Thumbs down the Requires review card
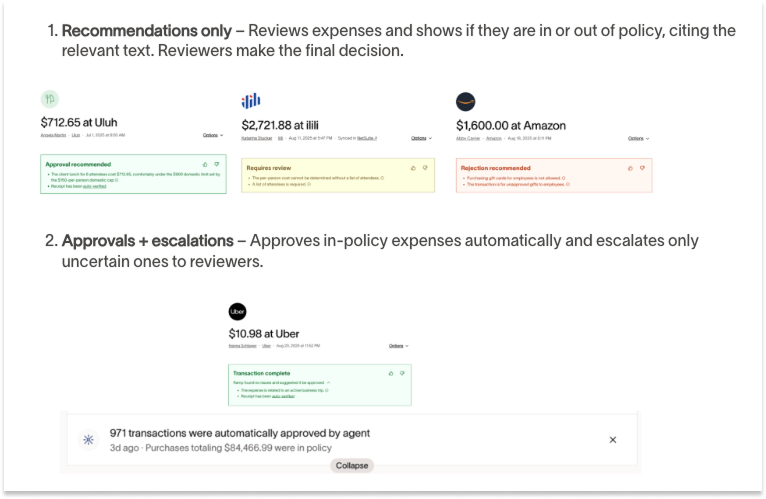Screen dimensions: 766x499 (x=425, y=168)
